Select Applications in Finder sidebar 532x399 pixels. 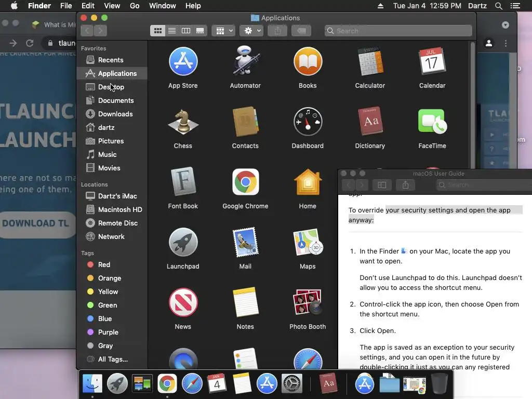tap(112, 73)
